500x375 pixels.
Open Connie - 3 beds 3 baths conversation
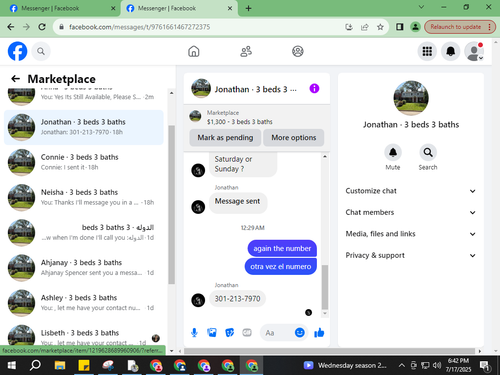pyautogui.click(x=83, y=162)
